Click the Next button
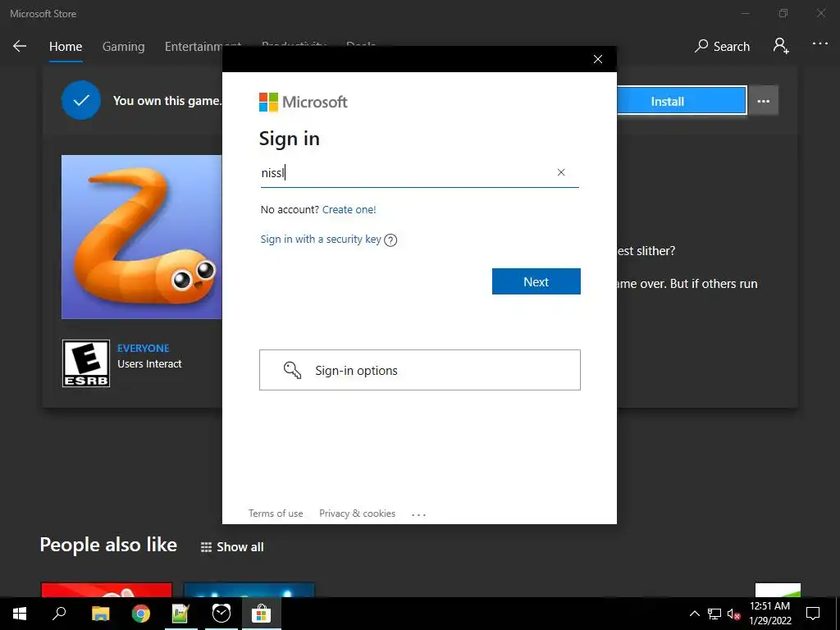The image size is (840, 630). 536,281
